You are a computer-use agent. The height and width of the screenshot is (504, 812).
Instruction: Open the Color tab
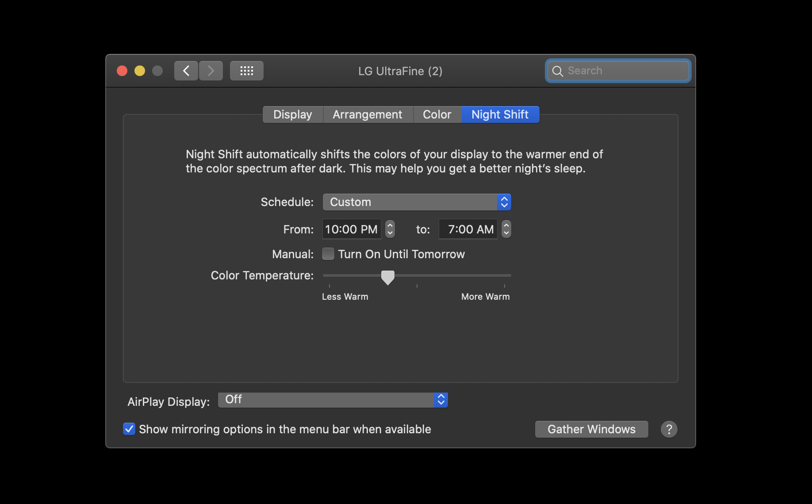pyautogui.click(x=437, y=115)
